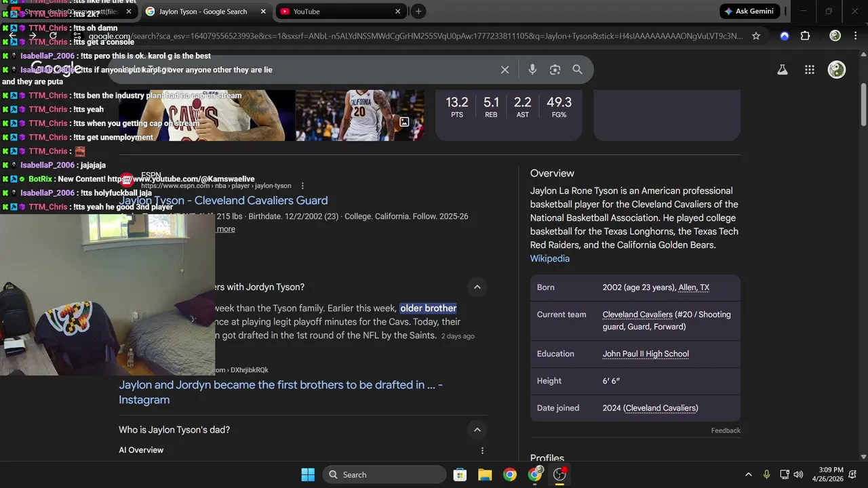Open Windows Start menu
This screenshot has height=488, width=868.
(308, 474)
